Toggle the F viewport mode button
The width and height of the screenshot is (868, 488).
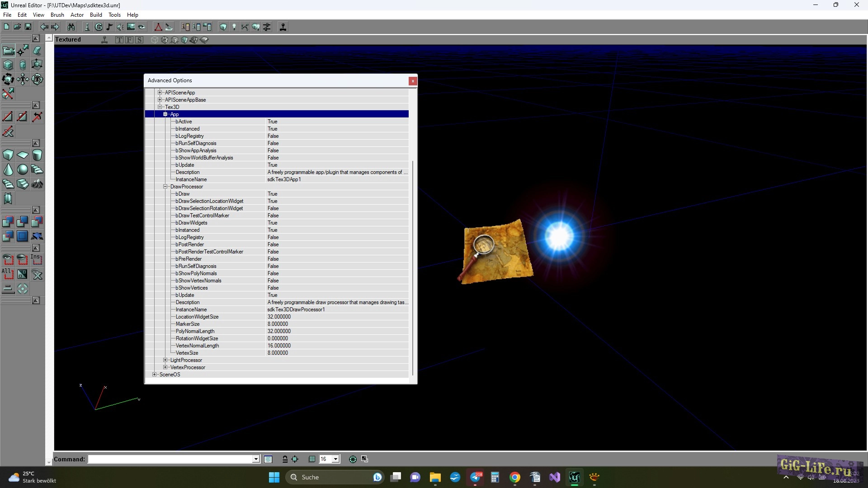(129, 40)
